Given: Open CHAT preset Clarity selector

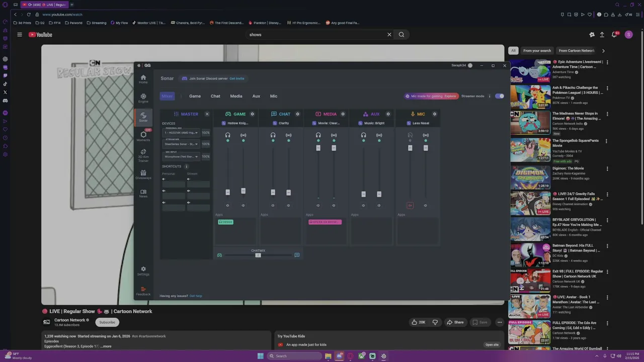Looking at the screenshot, I should point(281,123).
